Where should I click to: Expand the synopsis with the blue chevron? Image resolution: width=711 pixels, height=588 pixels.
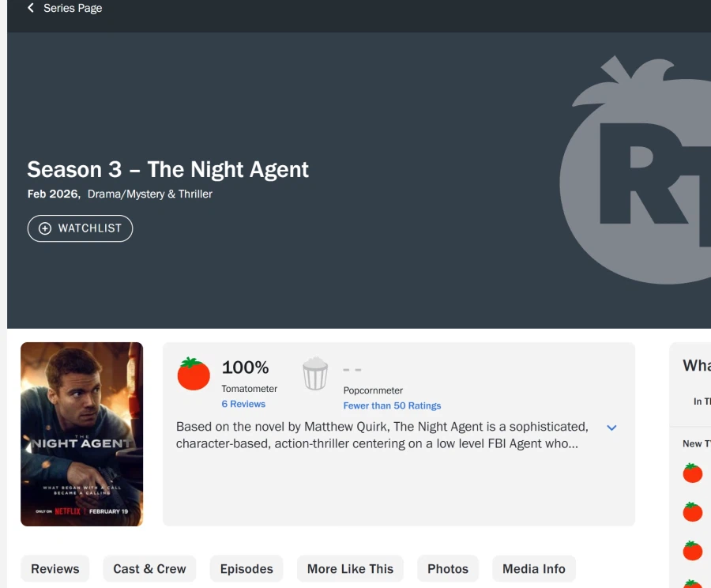click(611, 428)
